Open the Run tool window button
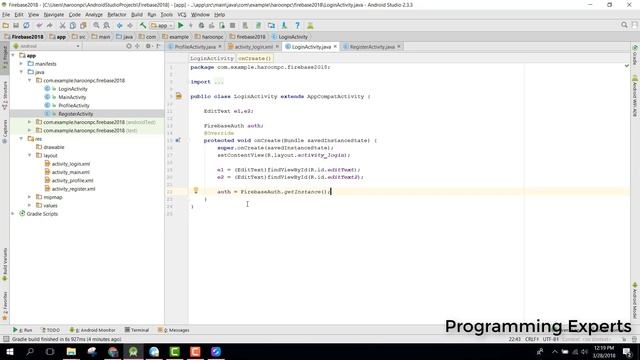 click(22, 330)
